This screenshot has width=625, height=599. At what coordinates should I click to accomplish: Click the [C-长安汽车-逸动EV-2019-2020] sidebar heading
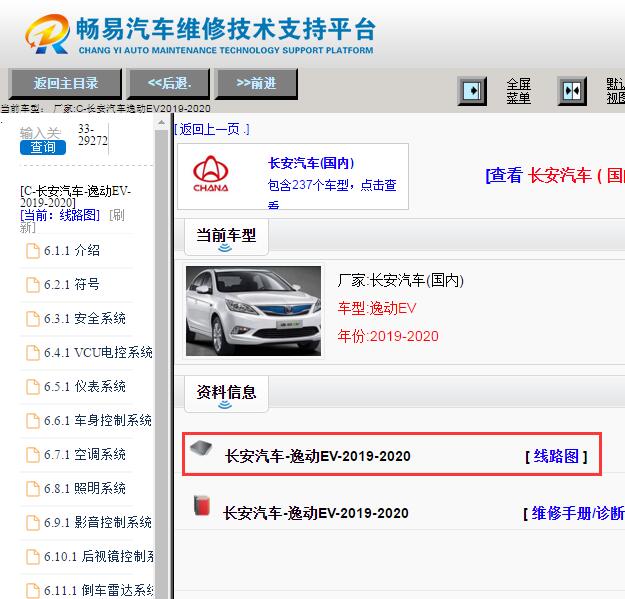(x=75, y=196)
